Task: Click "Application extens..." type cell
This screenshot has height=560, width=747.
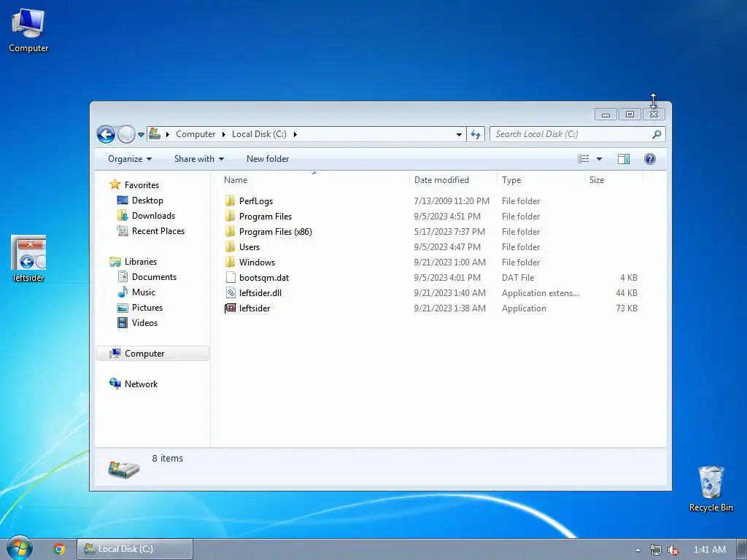Action: (541, 293)
